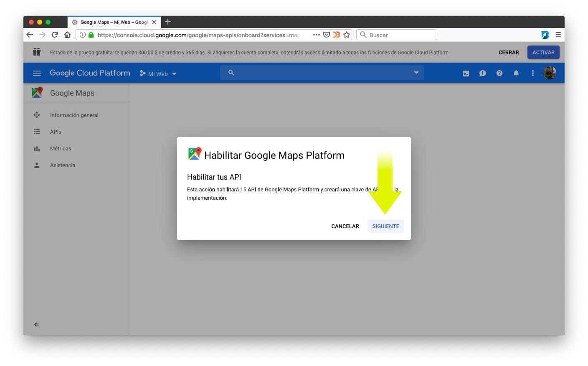Click CANCELAR in the dialog
The height and width of the screenshot is (366, 588).
coord(345,226)
